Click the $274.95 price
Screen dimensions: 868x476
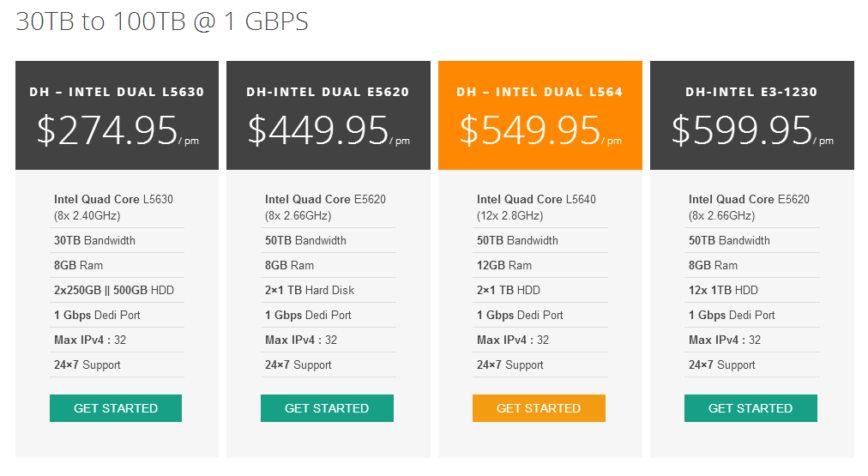pyautogui.click(x=107, y=130)
